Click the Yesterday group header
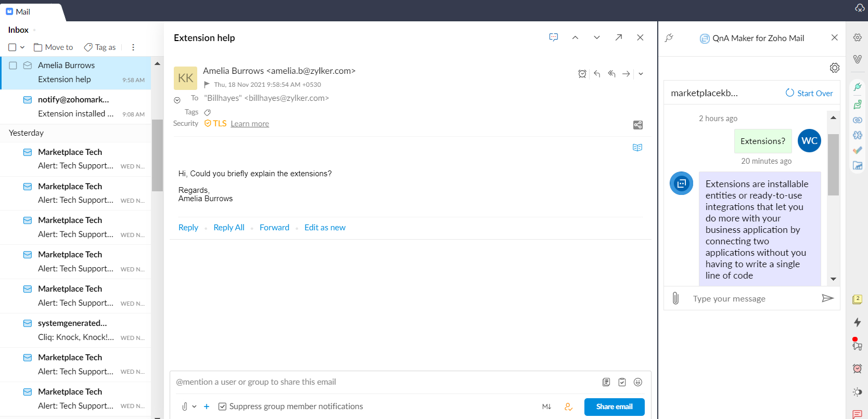Image resolution: width=868 pixels, height=419 pixels. pyautogui.click(x=26, y=133)
